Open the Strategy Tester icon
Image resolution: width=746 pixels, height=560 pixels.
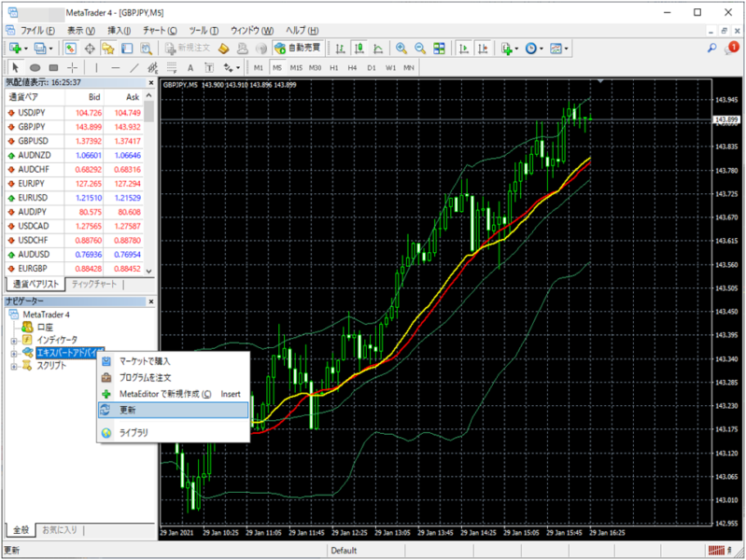[146, 49]
